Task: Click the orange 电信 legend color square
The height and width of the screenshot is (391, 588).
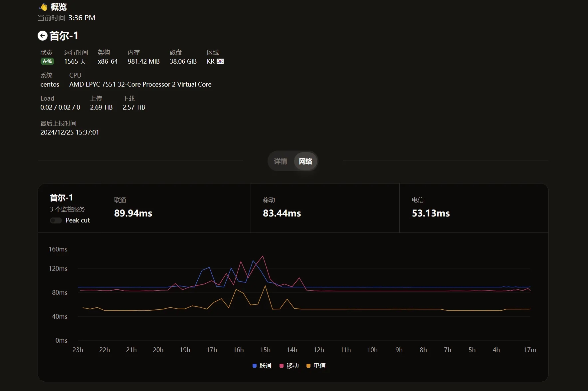Action: tap(308, 366)
